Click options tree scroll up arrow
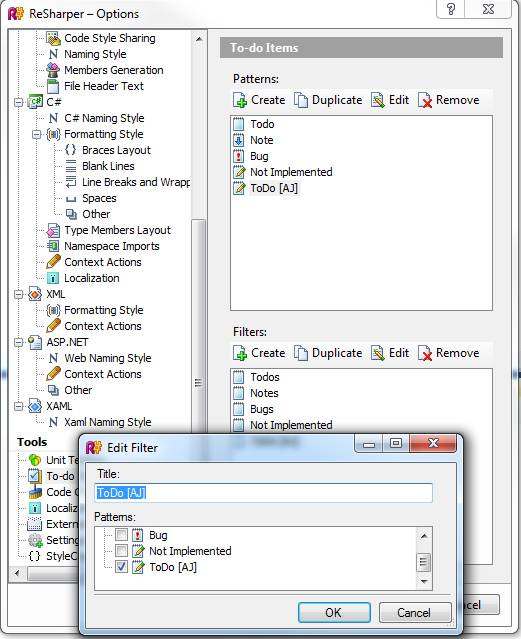Viewport: 521px width, 639px height. tap(199, 40)
